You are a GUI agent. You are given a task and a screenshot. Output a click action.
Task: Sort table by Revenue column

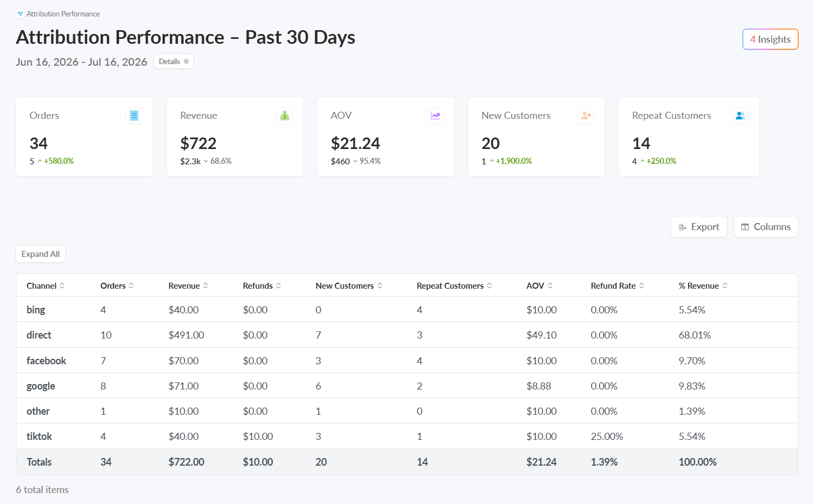(188, 286)
